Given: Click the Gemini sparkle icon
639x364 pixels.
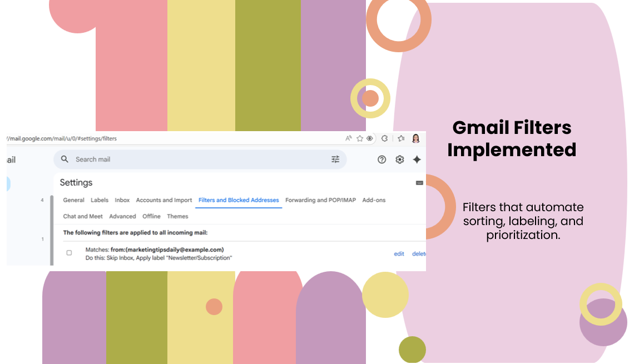Looking at the screenshot, I should 417,159.
